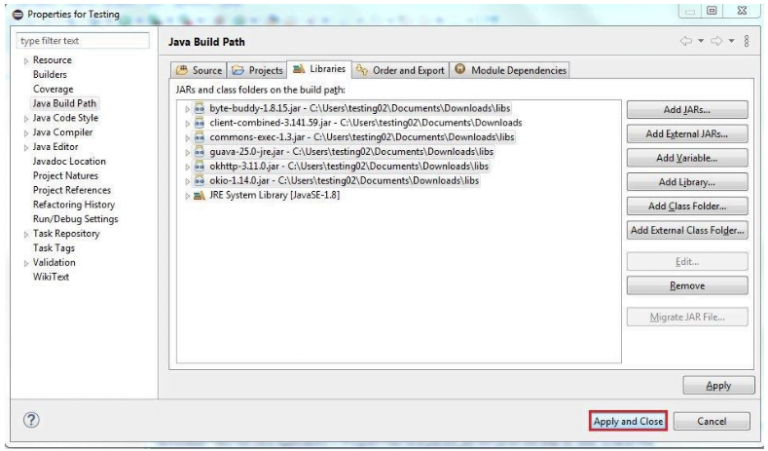Click Add External Class Folder... button
This screenshot has height=451, width=768.
tap(687, 230)
